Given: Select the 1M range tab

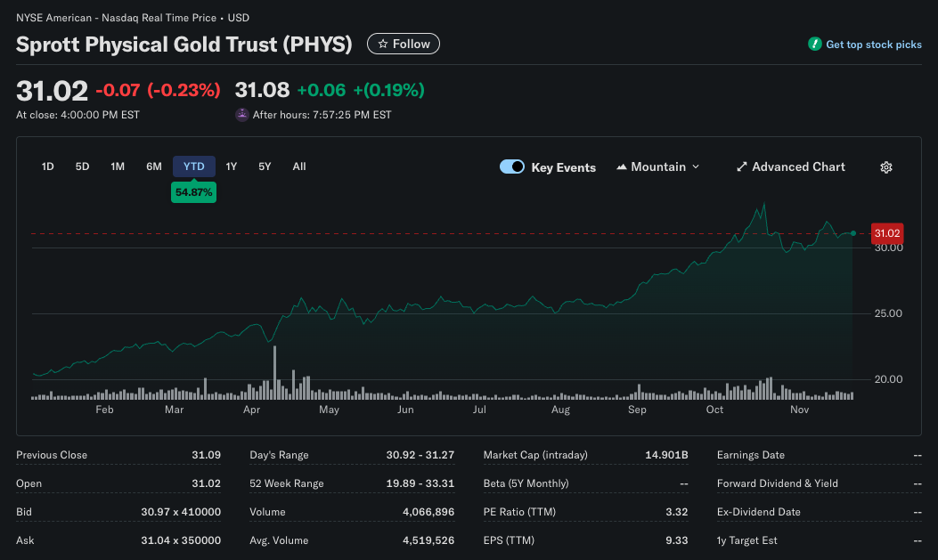Looking at the screenshot, I should [x=118, y=166].
